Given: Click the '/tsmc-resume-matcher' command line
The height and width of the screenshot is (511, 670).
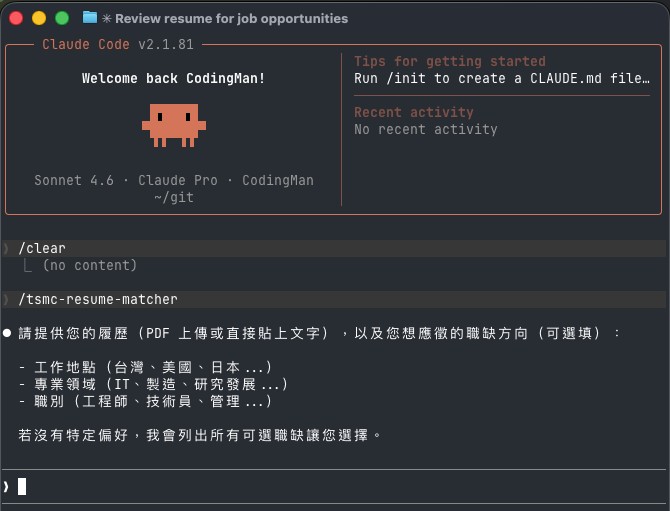Looking at the screenshot, I should pos(333,300).
